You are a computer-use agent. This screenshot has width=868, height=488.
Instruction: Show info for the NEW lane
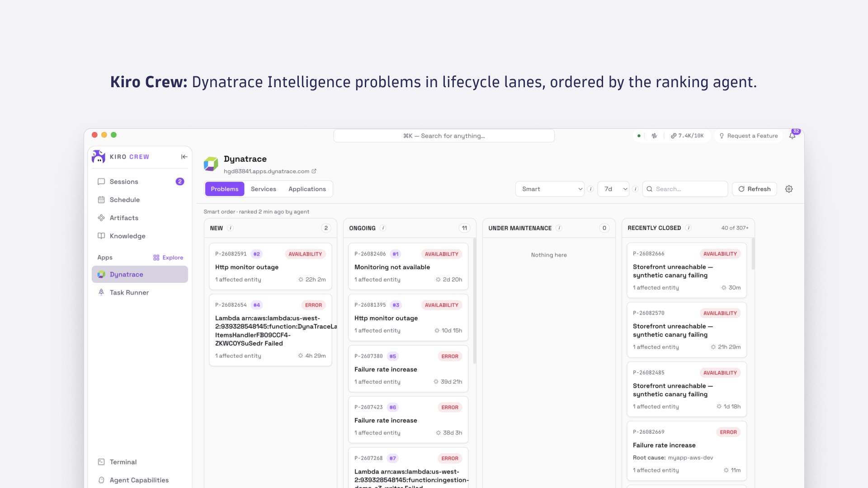click(x=231, y=228)
